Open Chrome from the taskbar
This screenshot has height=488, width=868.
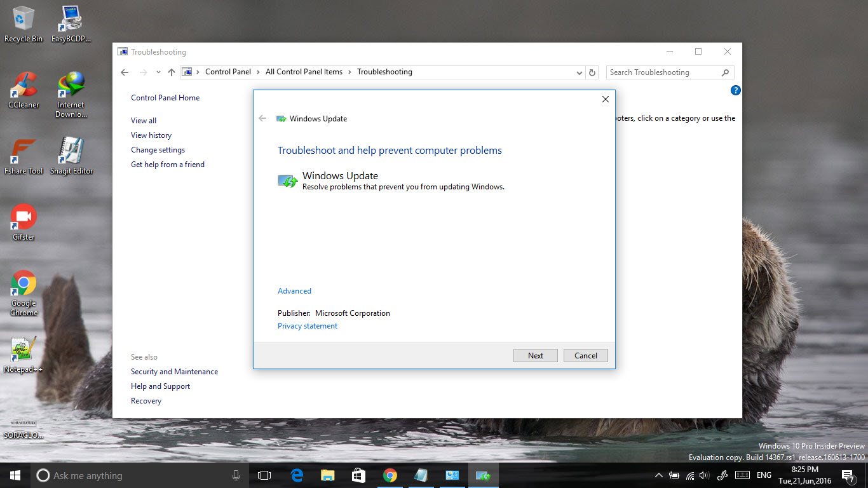click(390, 475)
